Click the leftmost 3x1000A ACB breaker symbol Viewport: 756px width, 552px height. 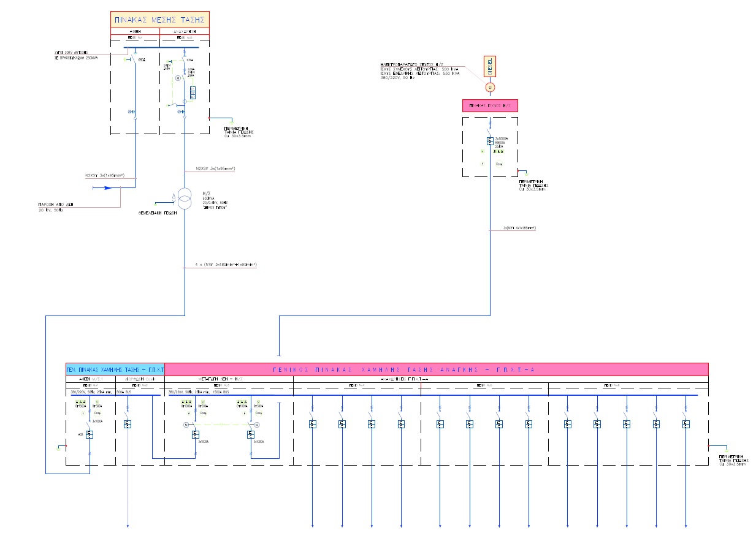[x=90, y=434]
